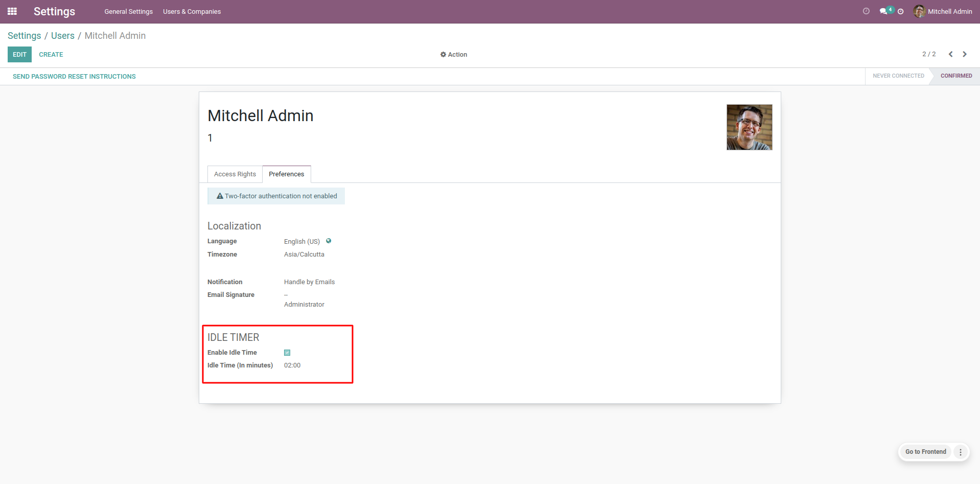The width and height of the screenshot is (980, 484).
Task: Open the Action dropdown menu
Action: (x=454, y=55)
